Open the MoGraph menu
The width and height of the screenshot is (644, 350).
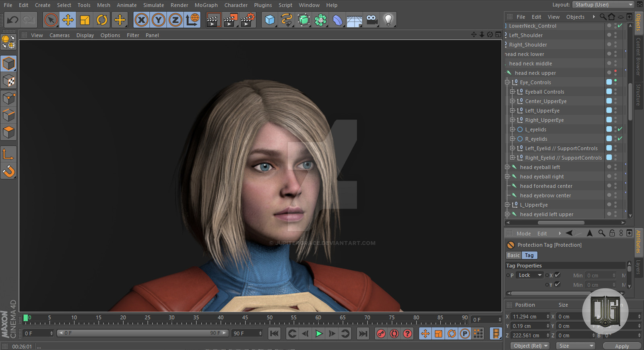[x=206, y=5]
